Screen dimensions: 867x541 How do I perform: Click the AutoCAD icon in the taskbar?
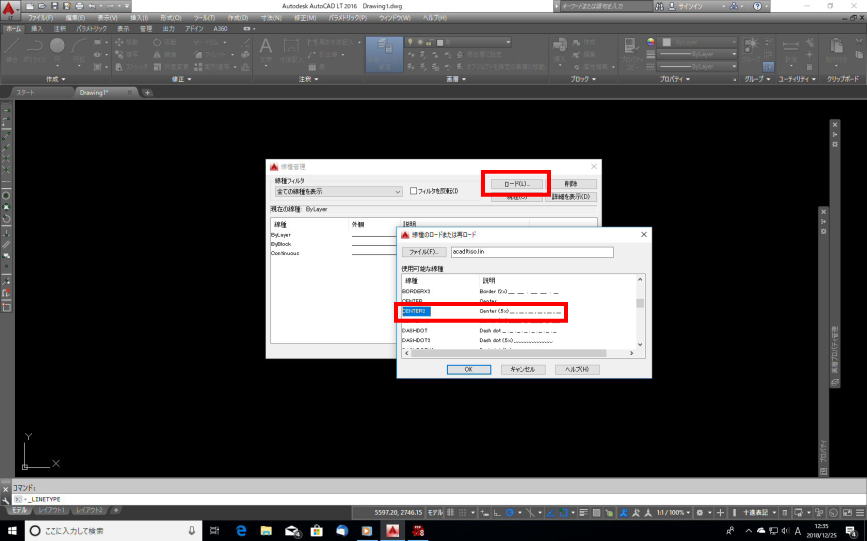click(x=393, y=530)
